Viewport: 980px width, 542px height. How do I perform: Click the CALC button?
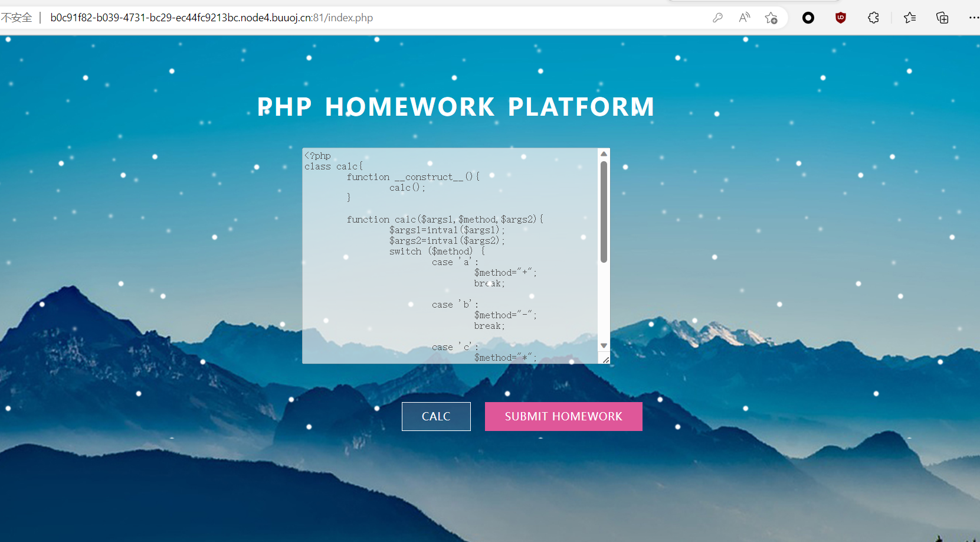click(x=436, y=416)
